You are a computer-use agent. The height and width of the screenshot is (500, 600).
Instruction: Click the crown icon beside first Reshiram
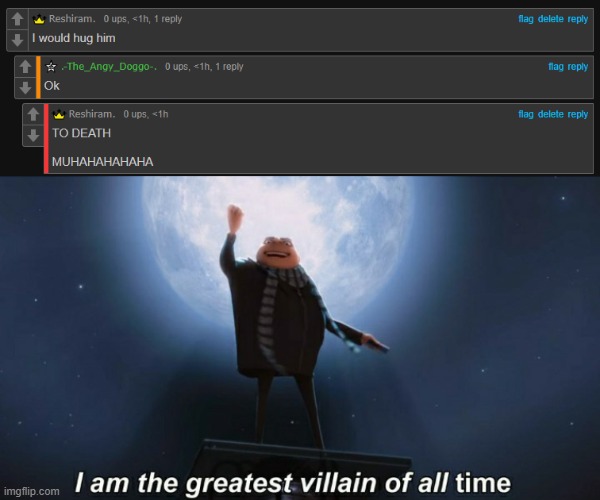click(x=39, y=19)
